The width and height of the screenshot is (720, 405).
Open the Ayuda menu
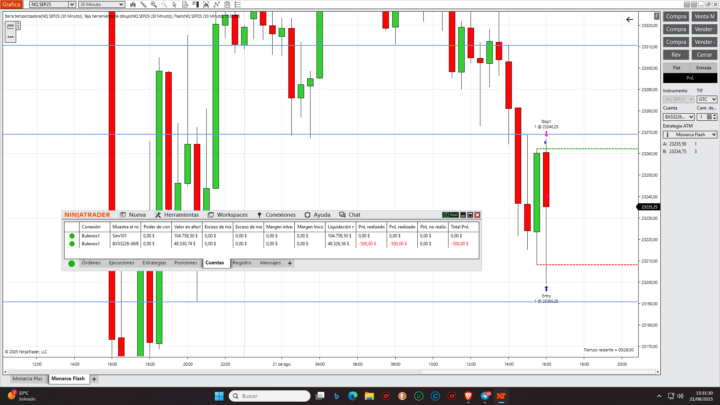pyautogui.click(x=317, y=215)
